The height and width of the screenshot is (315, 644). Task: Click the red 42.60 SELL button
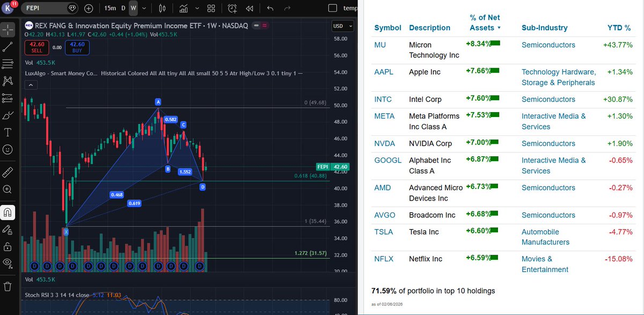click(37, 47)
